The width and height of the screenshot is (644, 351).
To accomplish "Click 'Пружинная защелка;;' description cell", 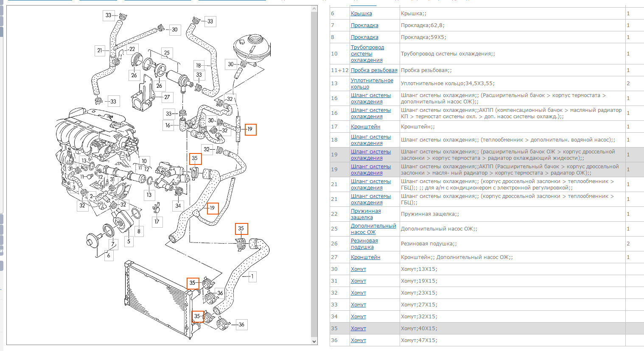I will pyautogui.click(x=512, y=214).
